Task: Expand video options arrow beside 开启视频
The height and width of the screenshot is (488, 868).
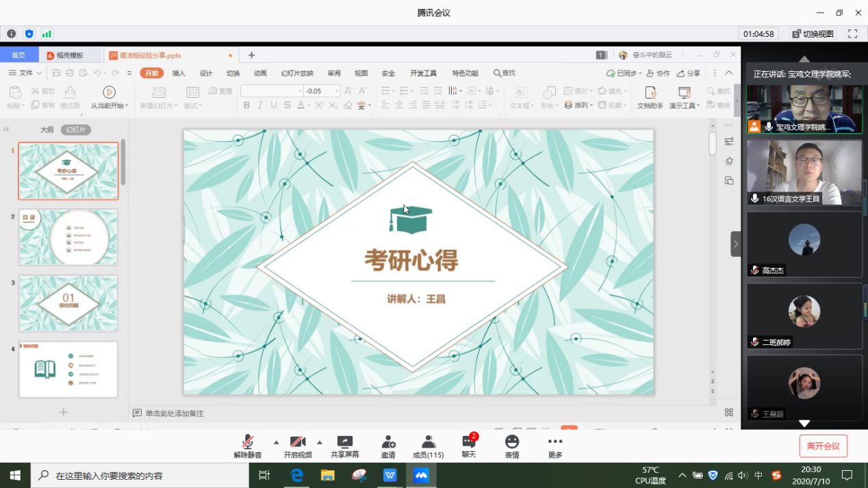Action: coord(320,442)
